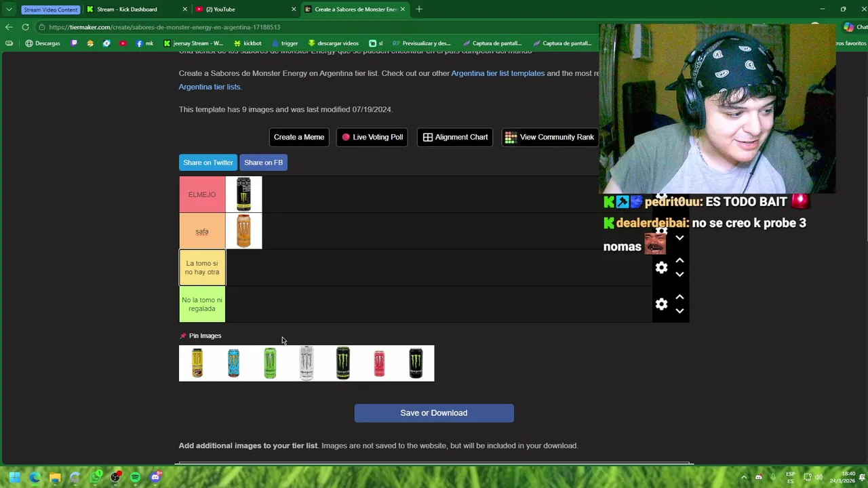Image resolution: width=868 pixels, height=488 pixels.
Task: Open View Community Rank
Action: 550,137
